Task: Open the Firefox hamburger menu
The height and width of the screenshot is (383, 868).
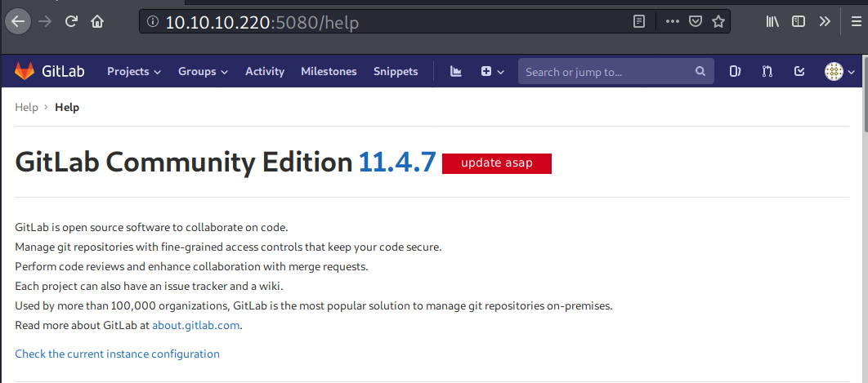Action: tap(857, 21)
